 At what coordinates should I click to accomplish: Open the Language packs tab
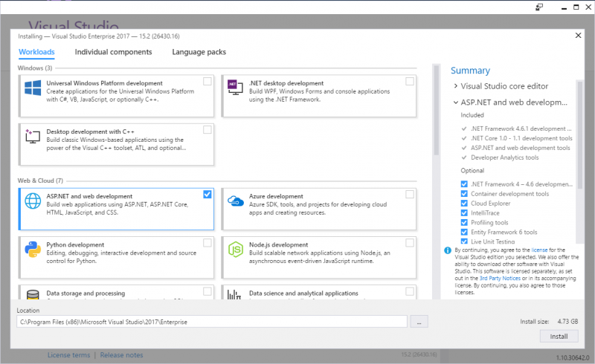tap(199, 52)
